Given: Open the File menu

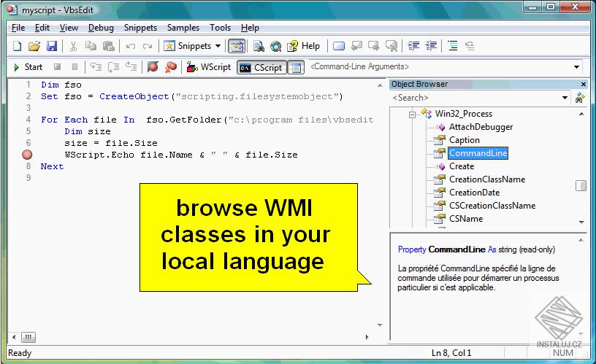Looking at the screenshot, I should pyautogui.click(x=18, y=28).
